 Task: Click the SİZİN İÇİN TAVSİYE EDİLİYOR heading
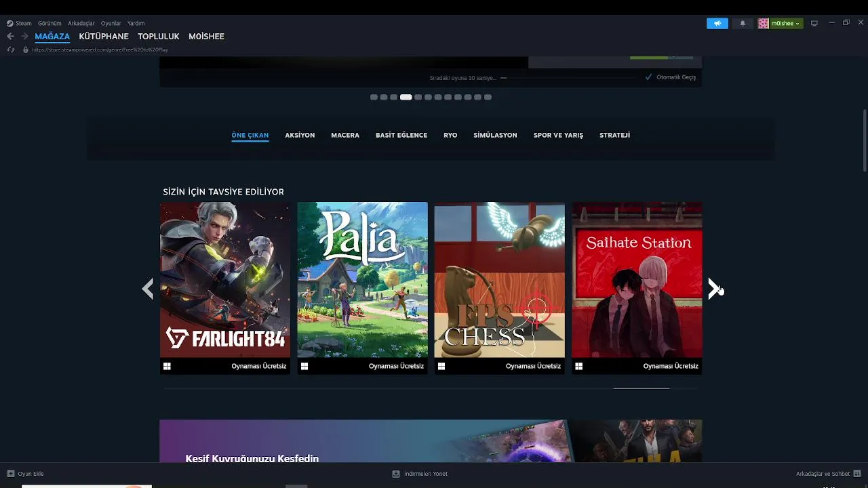223,192
